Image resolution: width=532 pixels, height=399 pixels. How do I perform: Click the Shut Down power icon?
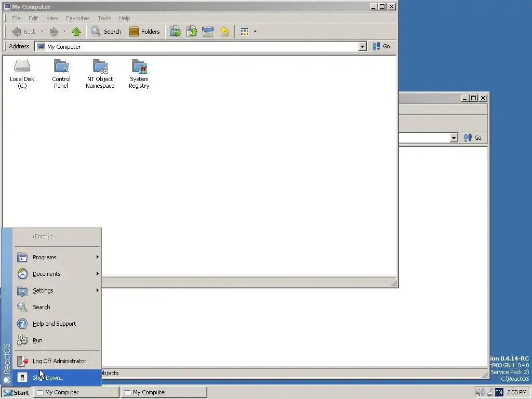tap(22, 378)
